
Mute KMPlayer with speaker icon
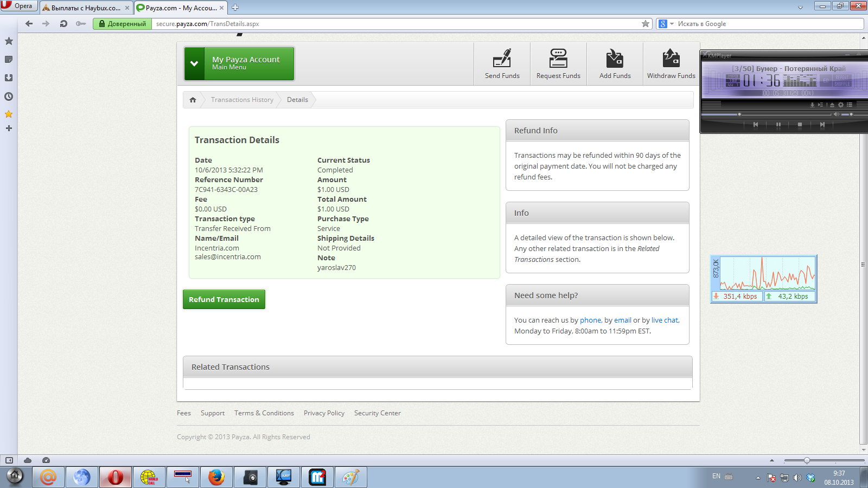click(x=836, y=114)
